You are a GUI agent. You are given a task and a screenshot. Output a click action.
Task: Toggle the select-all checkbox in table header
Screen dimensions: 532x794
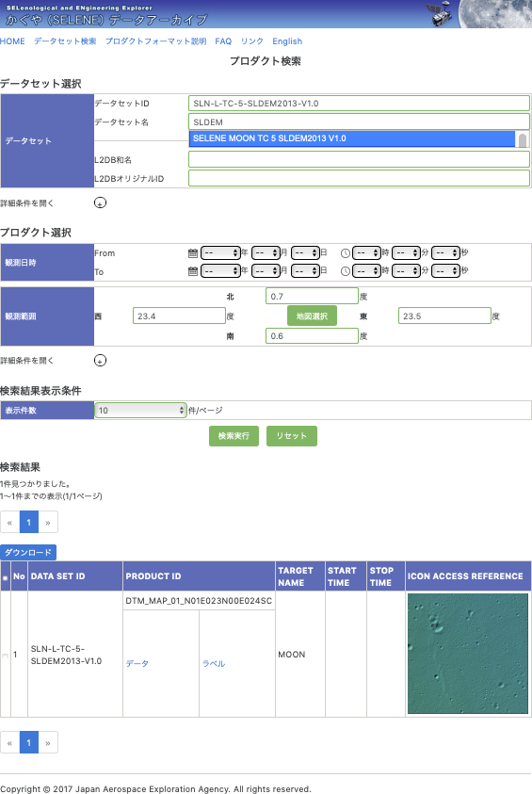tap(5, 577)
